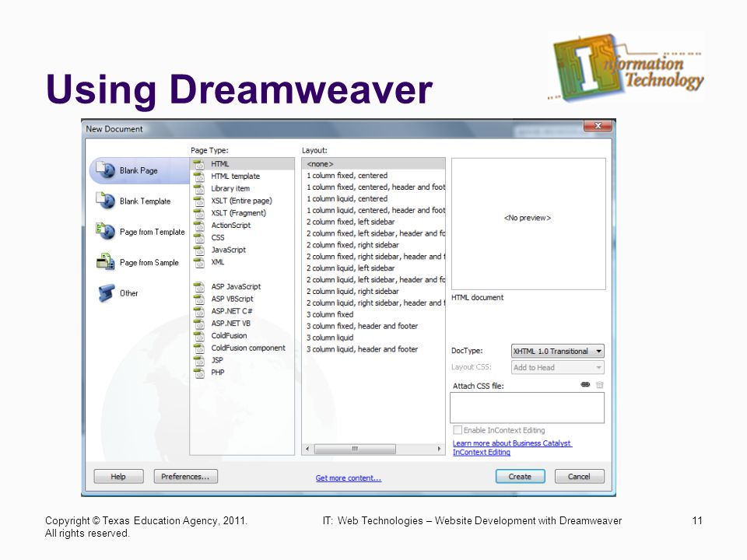Select '3 column fixed' layout
This screenshot has width=747, height=560.
click(x=373, y=315)
